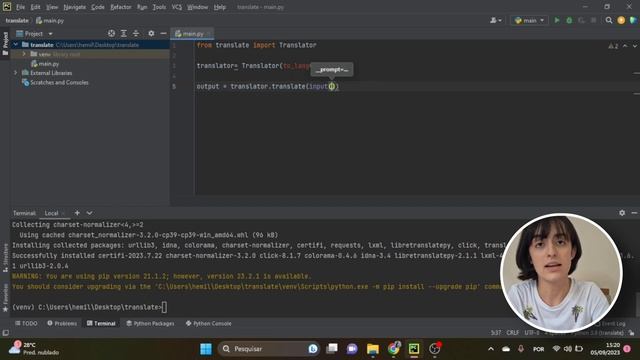
Task: Open Python Packages tool window
Action: pos(150,323)
